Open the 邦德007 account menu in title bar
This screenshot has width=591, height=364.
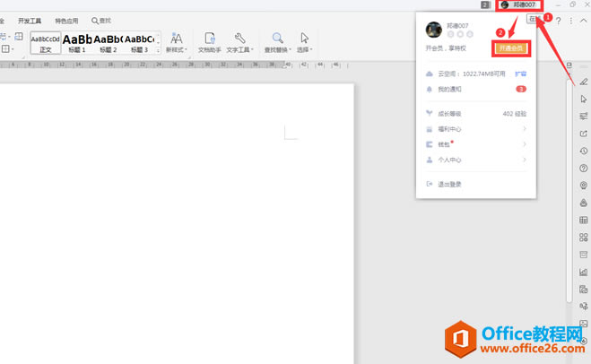[x=519, y=5]
